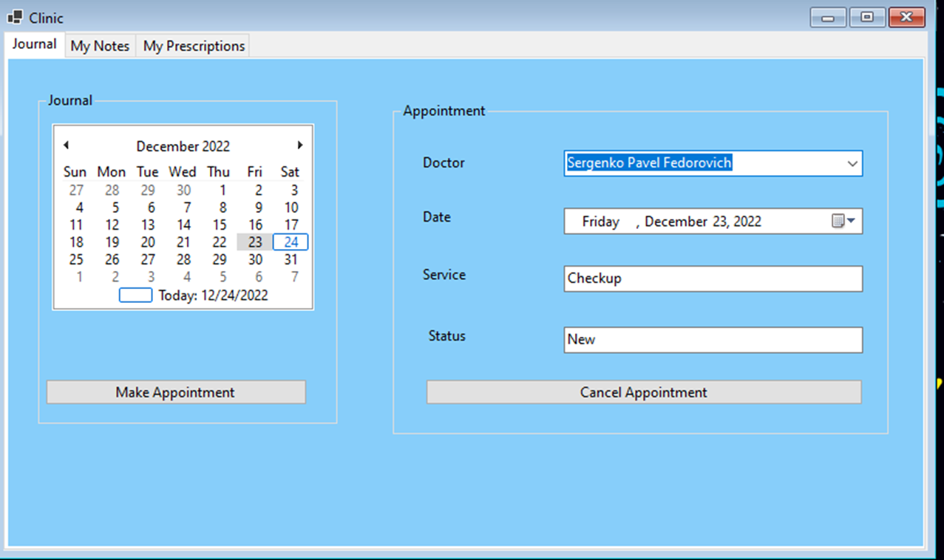Screen dimensions: 944x560
Task: Select December 14 in the calendar
Action: 183,225
